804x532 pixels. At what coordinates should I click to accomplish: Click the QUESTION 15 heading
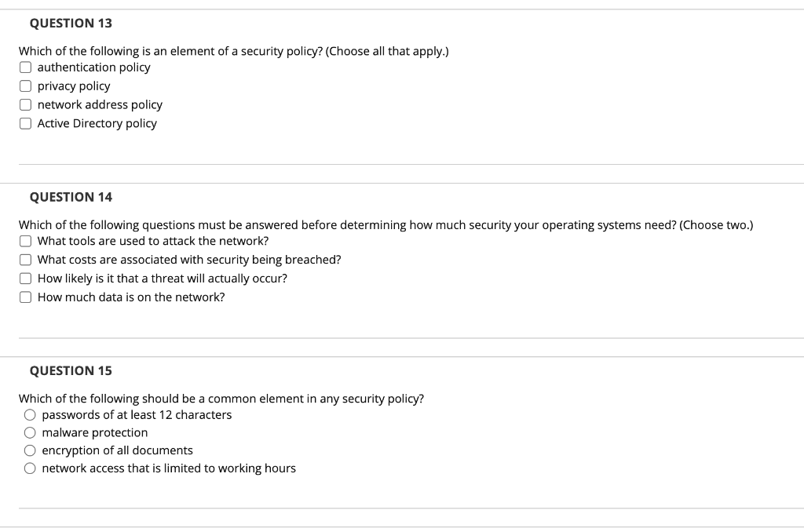71,370
